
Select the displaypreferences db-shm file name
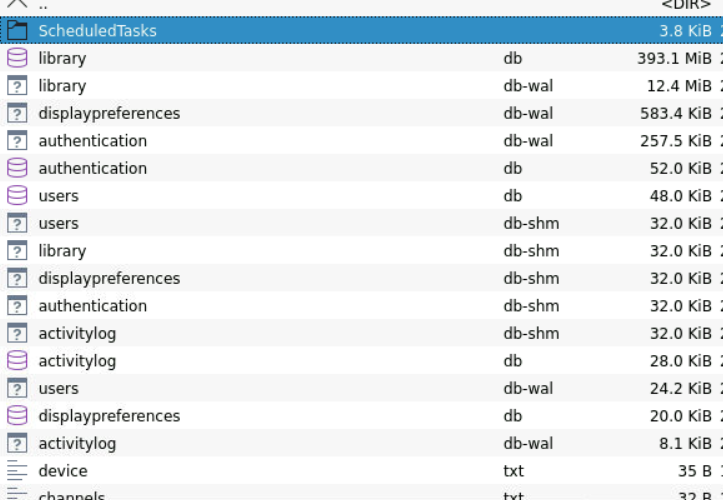pos(109,278)
